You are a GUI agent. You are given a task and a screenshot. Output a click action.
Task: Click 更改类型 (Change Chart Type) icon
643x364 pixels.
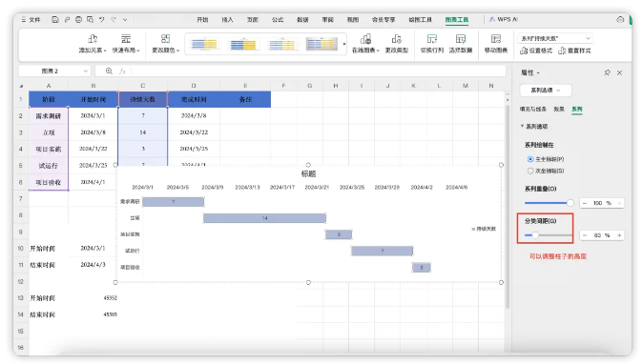[x=396, y=44]
